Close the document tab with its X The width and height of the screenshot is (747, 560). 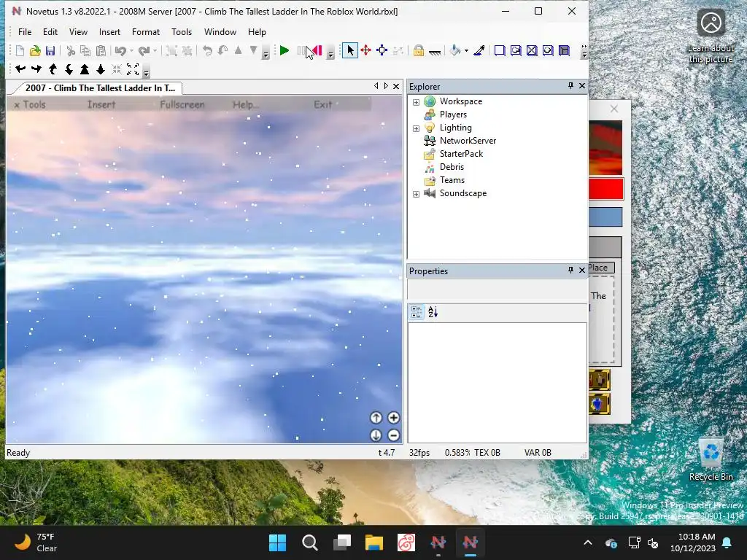click(x=396, y=86)
